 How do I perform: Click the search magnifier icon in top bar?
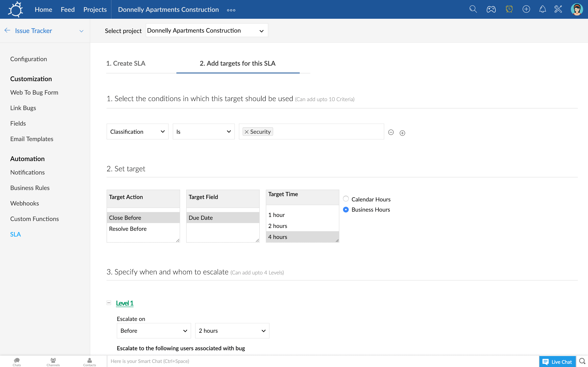[473, 9]
